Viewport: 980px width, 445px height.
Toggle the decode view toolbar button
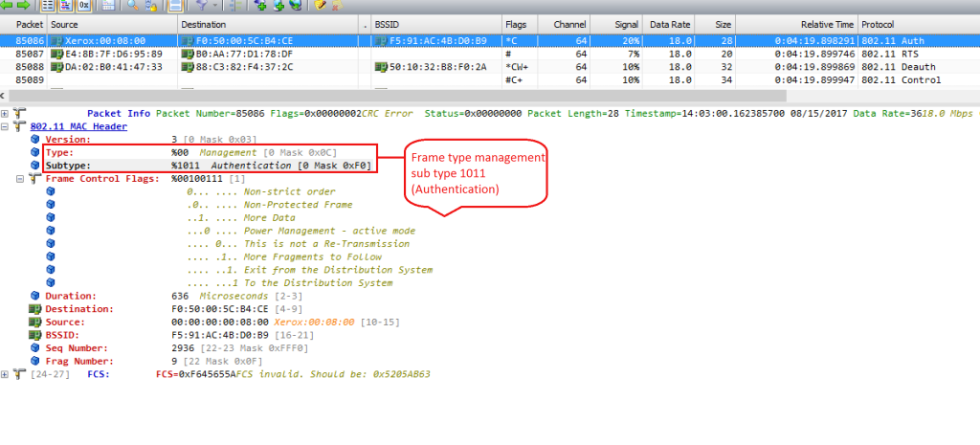[66, 5]
